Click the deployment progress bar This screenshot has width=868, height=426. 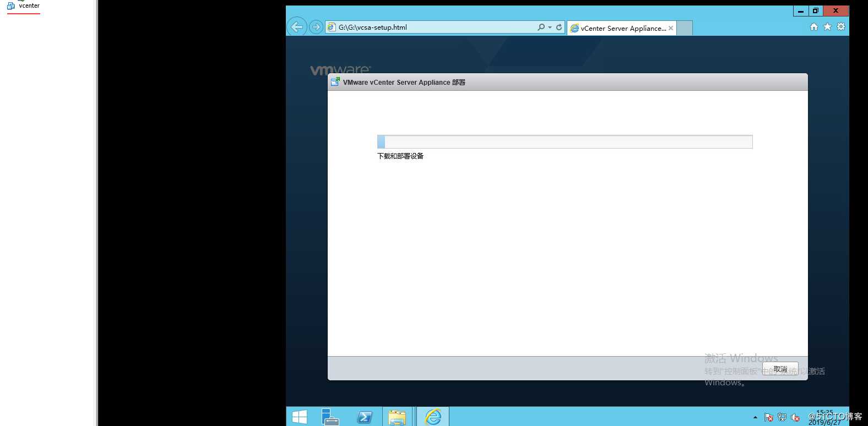565,141
